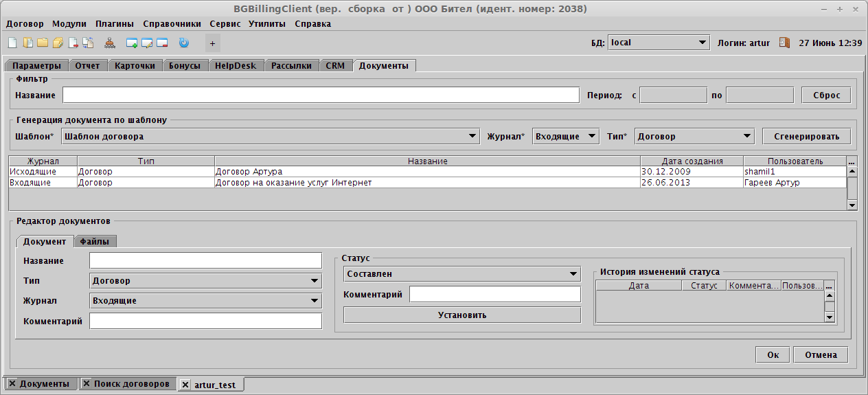Click the stamp icon in toolbar
868x395 pixels.
coord(110,43)
